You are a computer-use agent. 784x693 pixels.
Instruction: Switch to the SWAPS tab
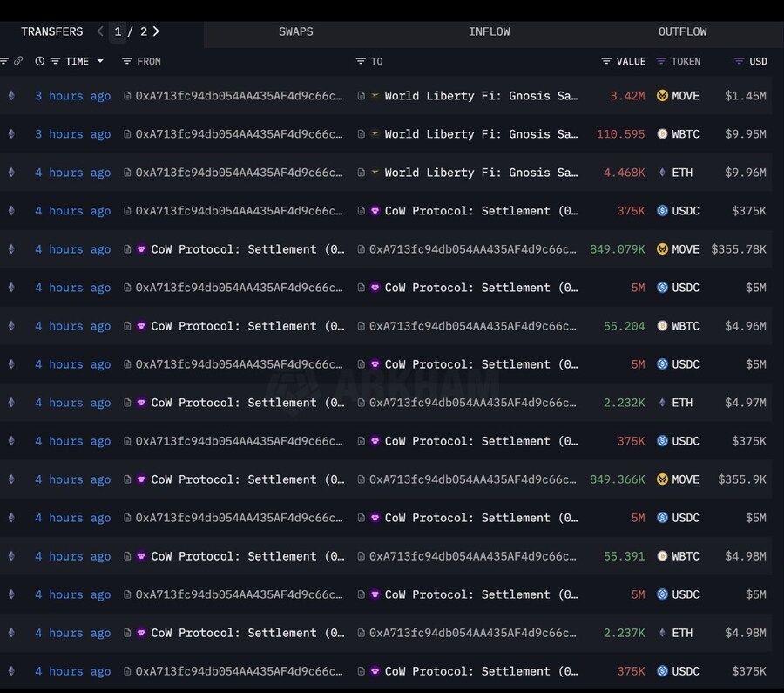[x=295, y=31]
